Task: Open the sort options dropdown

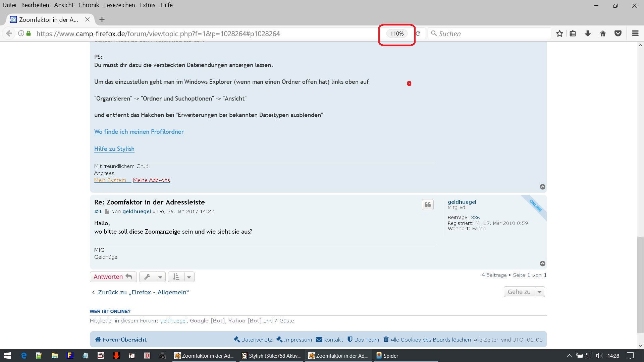Action: (181, 277)
